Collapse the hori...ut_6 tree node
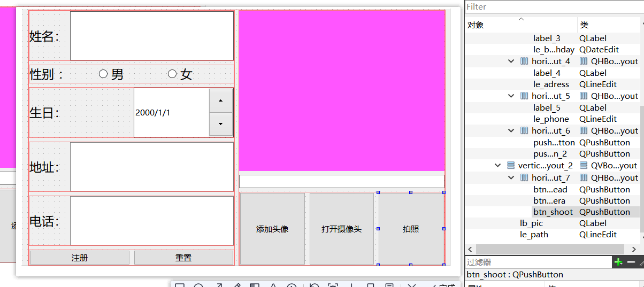This screenshot has width=644, height=287. (512, 131)
